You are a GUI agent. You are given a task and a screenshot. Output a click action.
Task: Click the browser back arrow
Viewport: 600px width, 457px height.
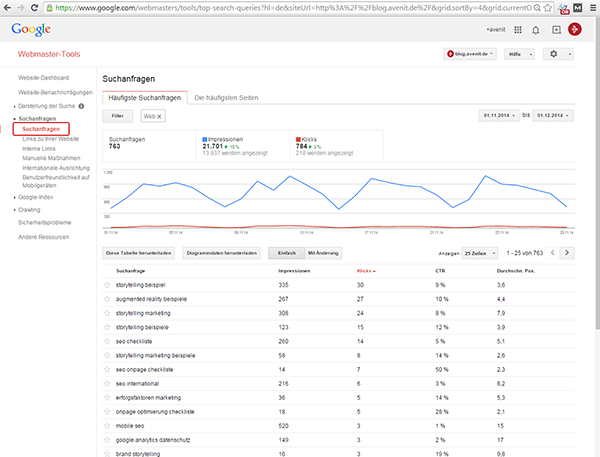click(x=7, y=8)
